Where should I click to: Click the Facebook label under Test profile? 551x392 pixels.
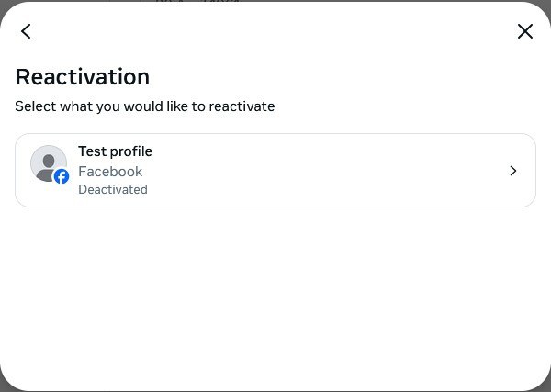tap(110, 172)
